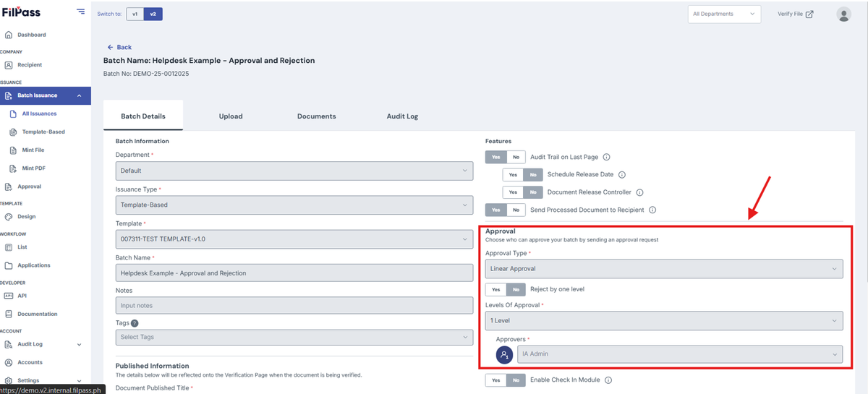Viewport: 868px width, 394px height.
Task: Open the Issuance Type dropdown
Action: pos(294,205)
